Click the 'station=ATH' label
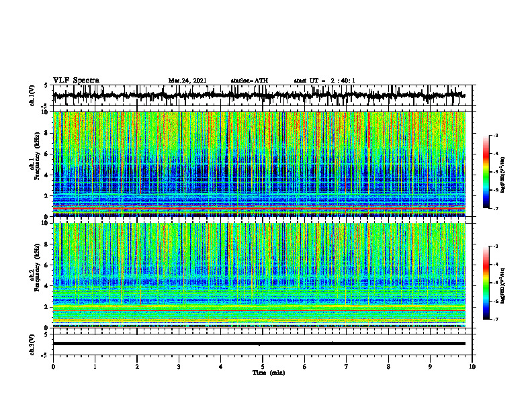Screen dimensions: 532x411 [249, 81]
